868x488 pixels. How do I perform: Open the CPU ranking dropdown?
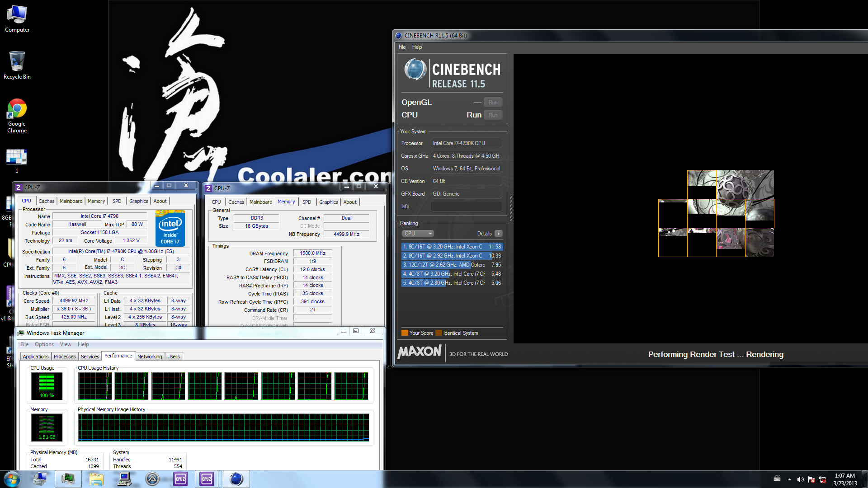tap(418, 234)
